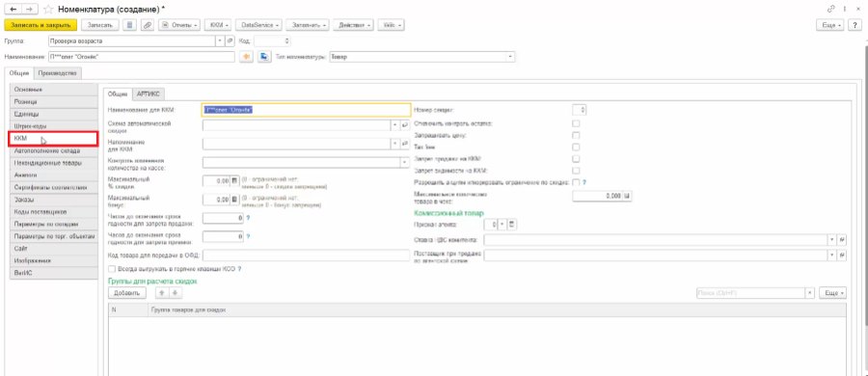Click the search field above the groups table
Image resolution: width=868 pixels, height=376 pixels.
(750, 293)
